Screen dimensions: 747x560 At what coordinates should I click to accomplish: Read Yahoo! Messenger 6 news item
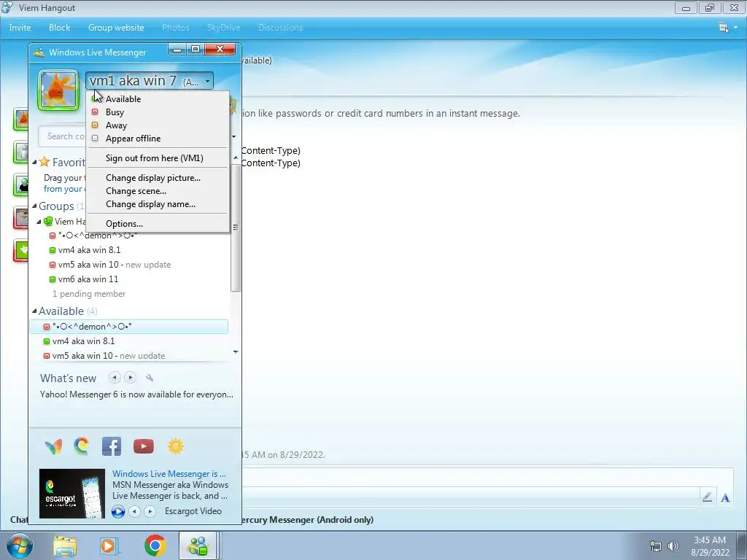[x=136, y=394]
